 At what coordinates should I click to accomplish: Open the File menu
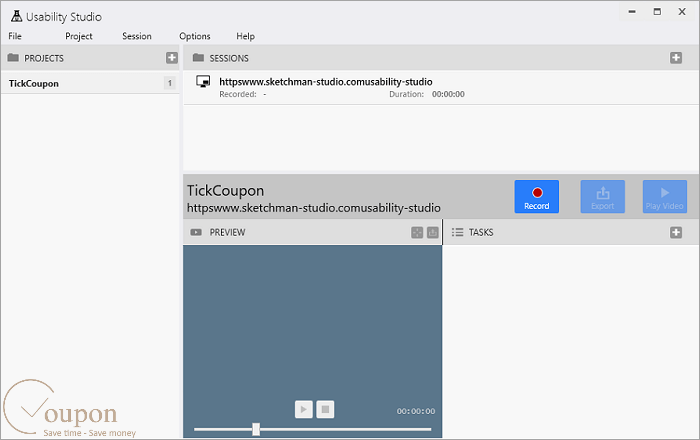[x=15, y=36]
